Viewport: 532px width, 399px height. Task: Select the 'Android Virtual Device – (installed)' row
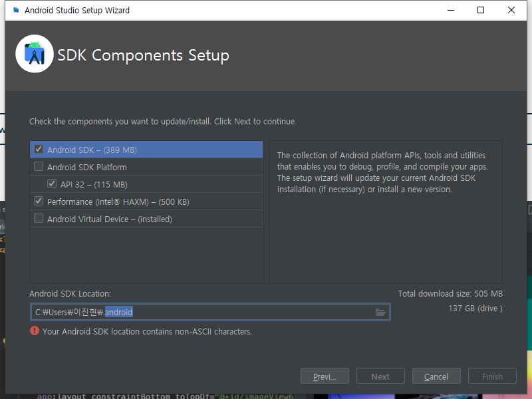tap(146, 219)
